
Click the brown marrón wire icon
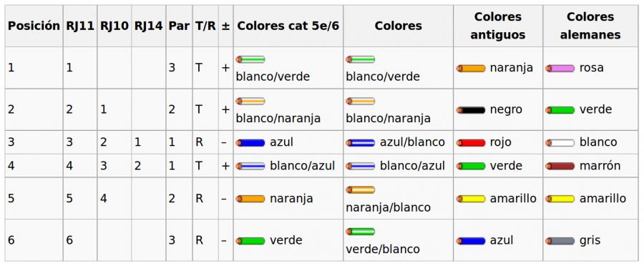(560, 166)
